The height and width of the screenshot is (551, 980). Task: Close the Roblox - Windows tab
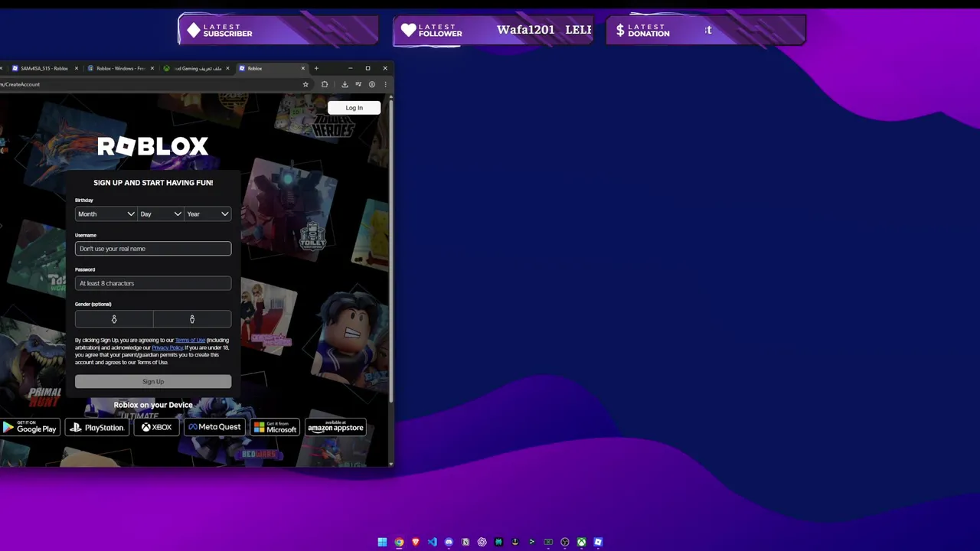(152, 68)
